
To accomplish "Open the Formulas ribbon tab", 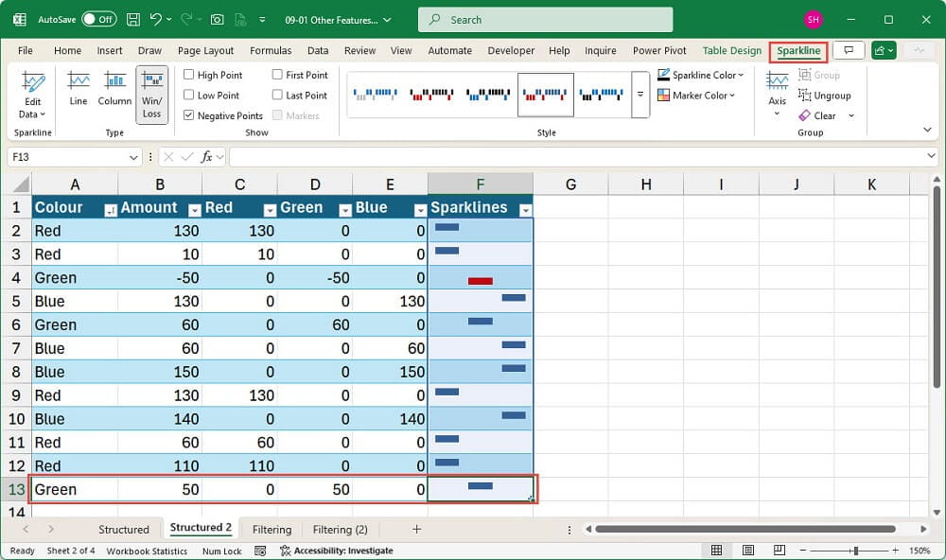I will click(271, 50).
